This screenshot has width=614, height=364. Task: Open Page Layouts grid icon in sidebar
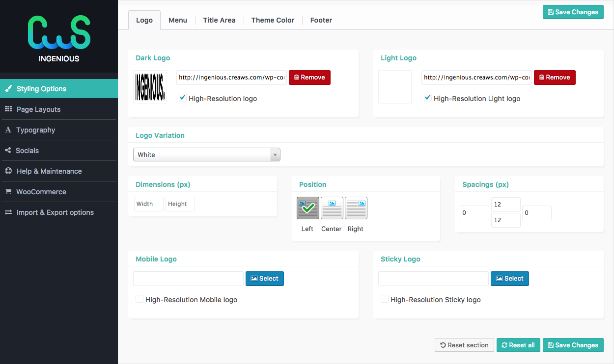[8, 109]
